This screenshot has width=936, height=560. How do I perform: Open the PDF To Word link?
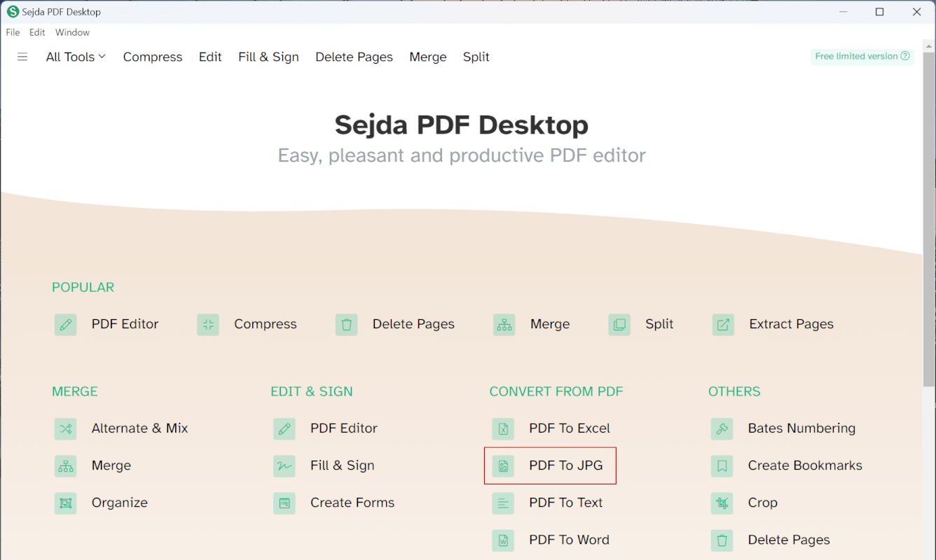click(x=570, y=540)
